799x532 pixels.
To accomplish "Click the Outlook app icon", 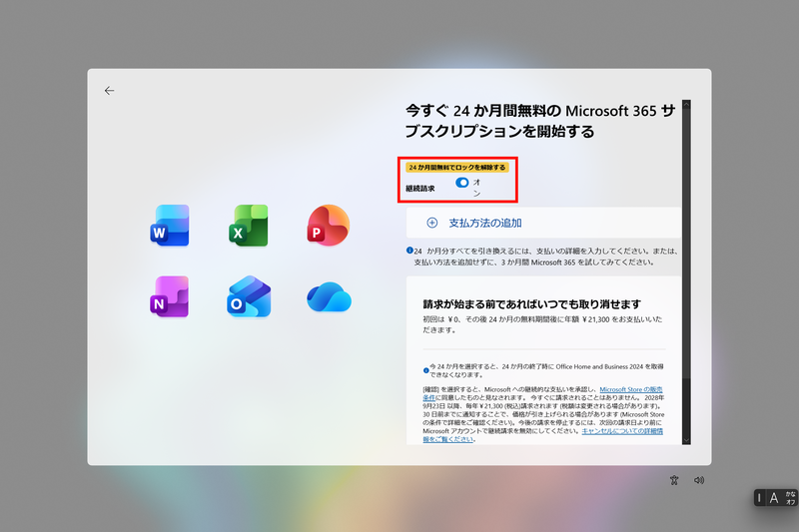I will pos(249,296).
